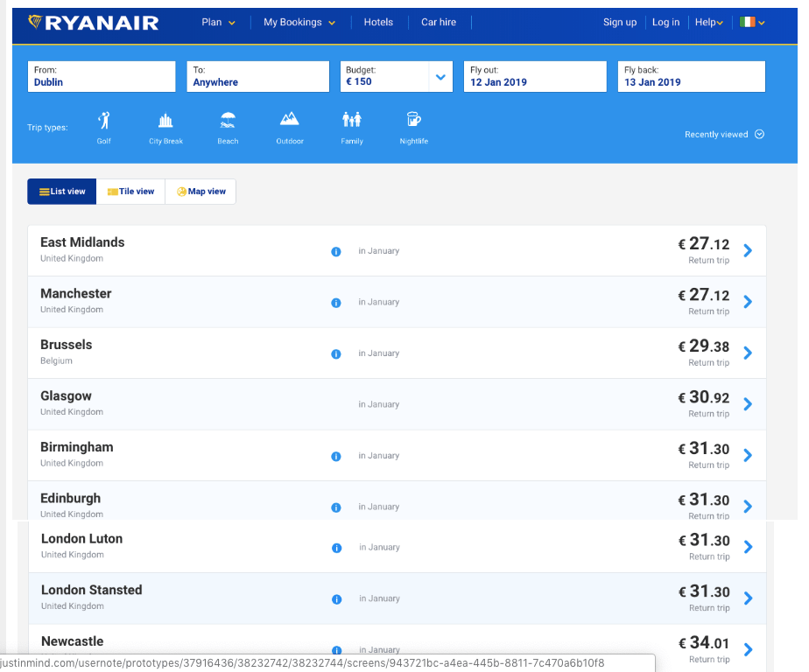Select the East Midlands destination name
Viewport: 809px width, 672px height.
(x=82, y=242)
